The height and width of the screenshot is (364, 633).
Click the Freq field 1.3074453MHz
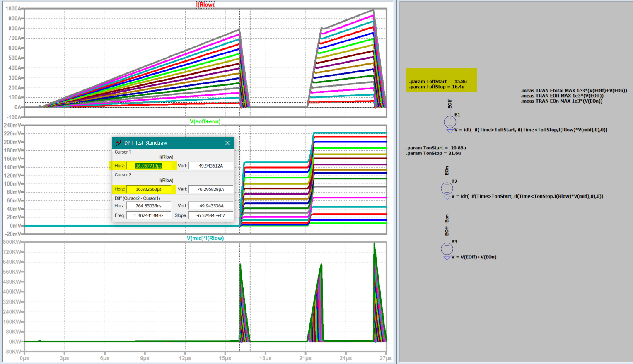tap(148, 215)
